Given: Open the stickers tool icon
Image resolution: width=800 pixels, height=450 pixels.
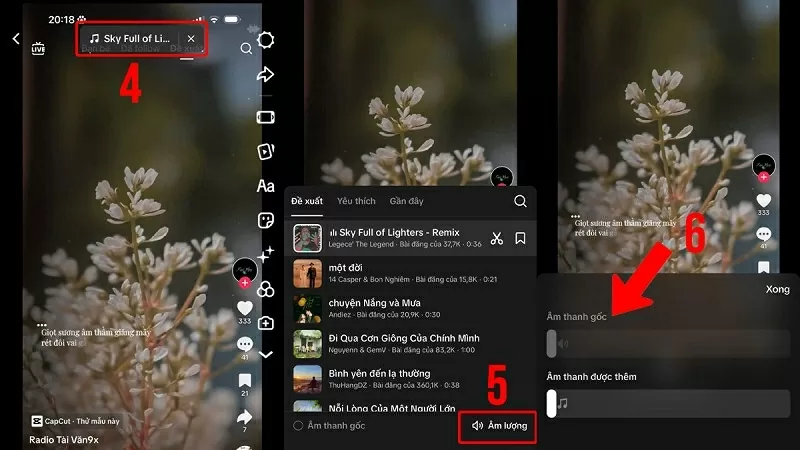Looking at the screenshot, I should pos(266,221).
